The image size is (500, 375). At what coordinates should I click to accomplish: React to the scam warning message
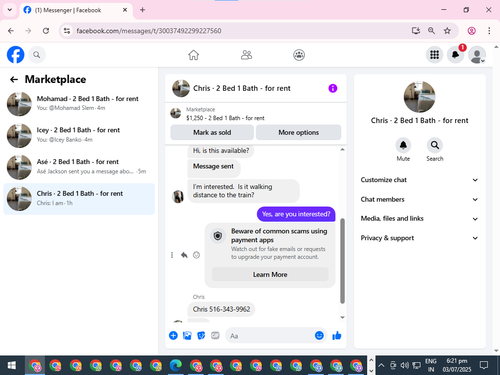pyautogui.click(x=196, y=255)
